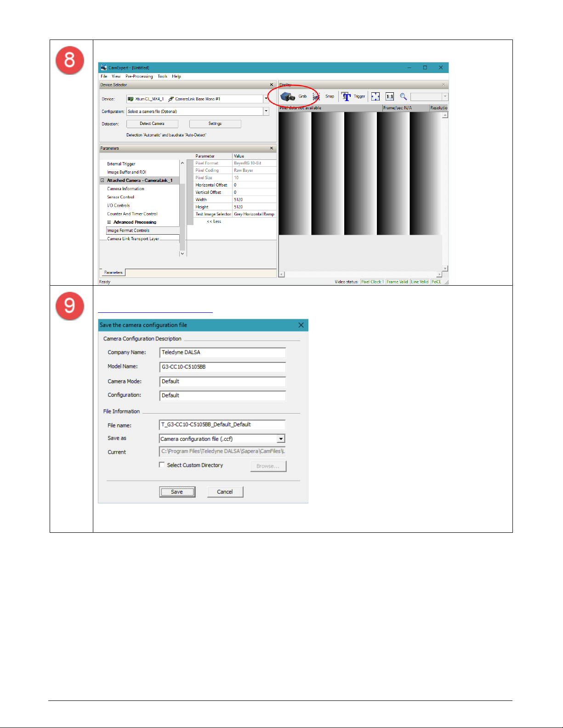Collapse Attached Camera - CameraLink_1 node
The height and width of the screenshot is (728, 563).
point(102,181)
